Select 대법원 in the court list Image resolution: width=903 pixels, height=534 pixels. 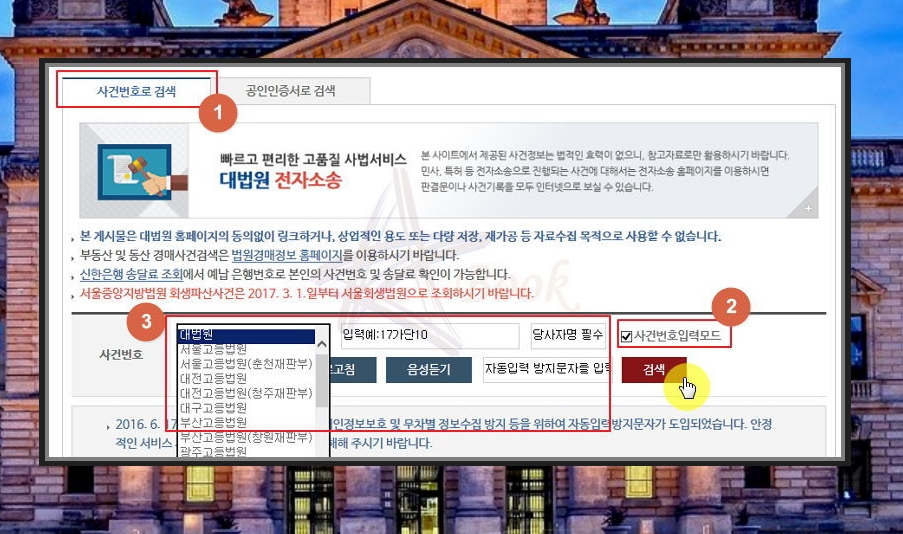tap(246, 335)
